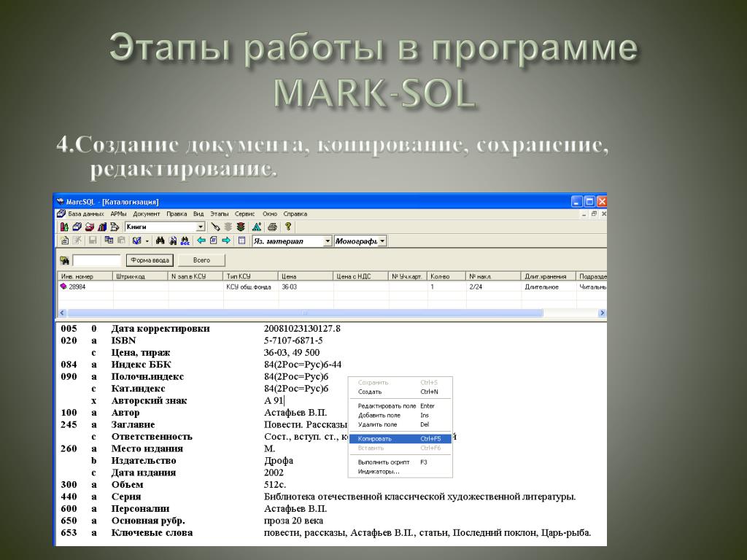The height and width of the screenshot is (560, 747).
Task: Click the Издательство value Дрофа
Action: coord(279,461)
